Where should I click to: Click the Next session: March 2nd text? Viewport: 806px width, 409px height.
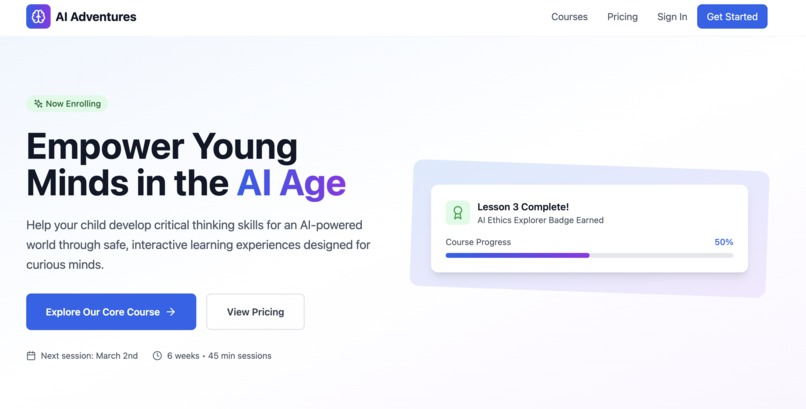[x=89, y=356]
